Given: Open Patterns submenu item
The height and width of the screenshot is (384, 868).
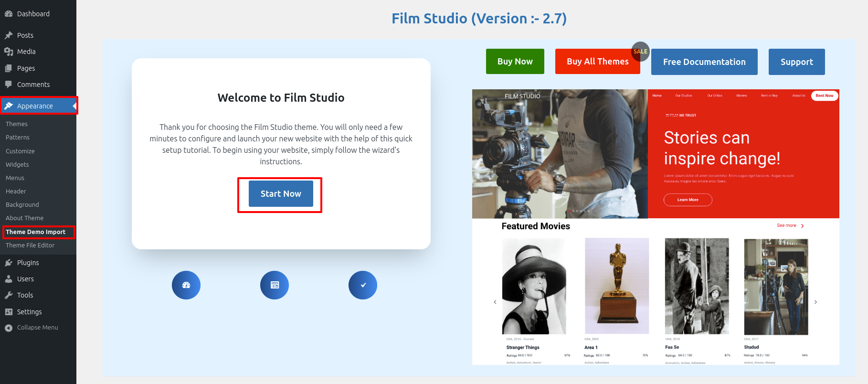Looking at the screenshot, I should point(18,137).
